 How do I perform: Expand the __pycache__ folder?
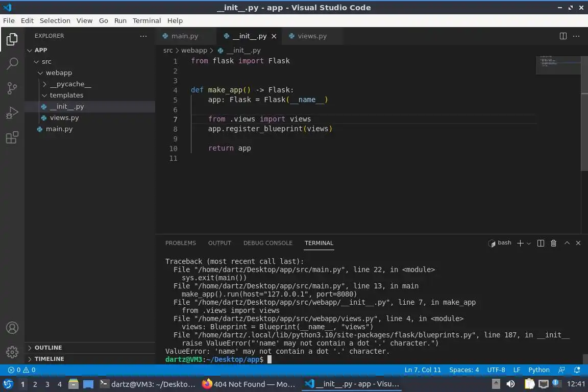coord(44,84)
